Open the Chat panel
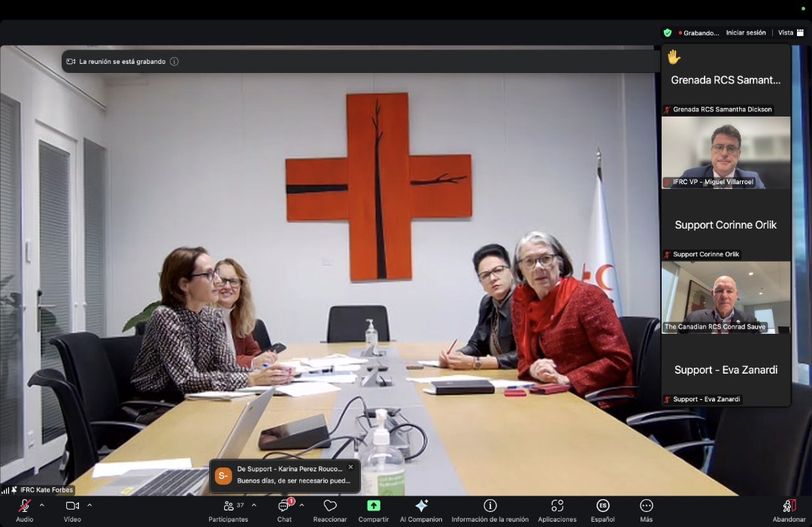 pyautogui.click(x=284, y=510)
